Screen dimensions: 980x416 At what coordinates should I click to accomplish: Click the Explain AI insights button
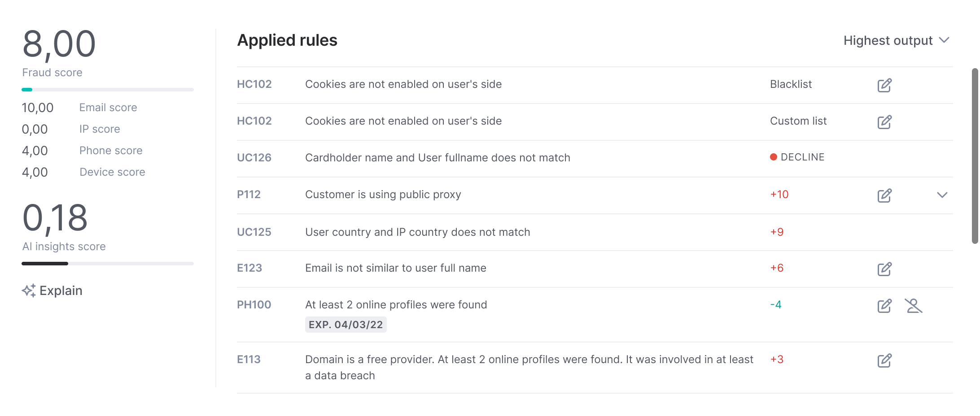pyautogui.click(x=52, y=290)
